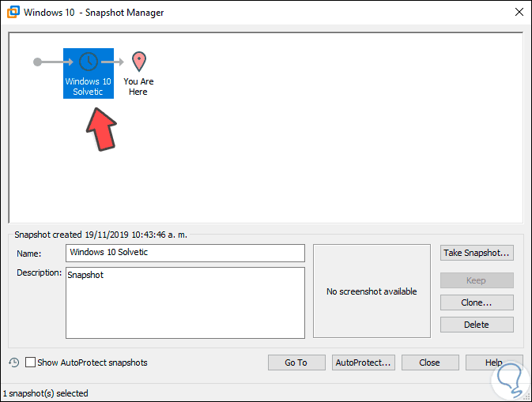Click the snapshot tree starting point dot
Screen dimensions: 532x402
37,62
